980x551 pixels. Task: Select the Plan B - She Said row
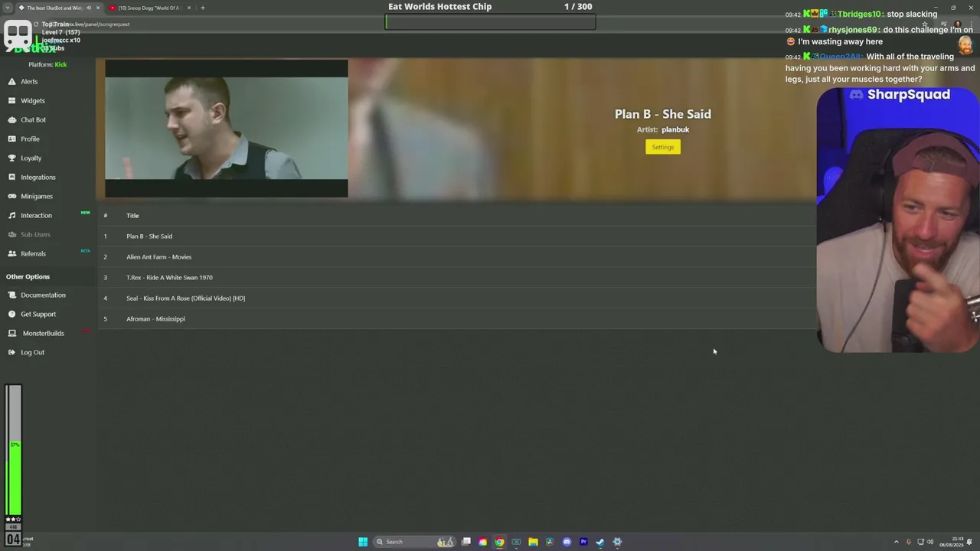(x=457, y=236)
